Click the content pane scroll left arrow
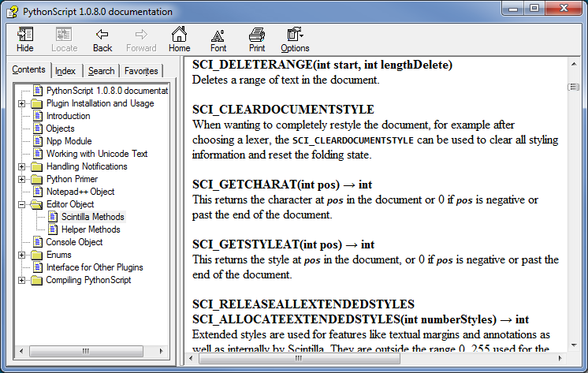This screenshot has height=373, width=588. (x=191, y=358)
